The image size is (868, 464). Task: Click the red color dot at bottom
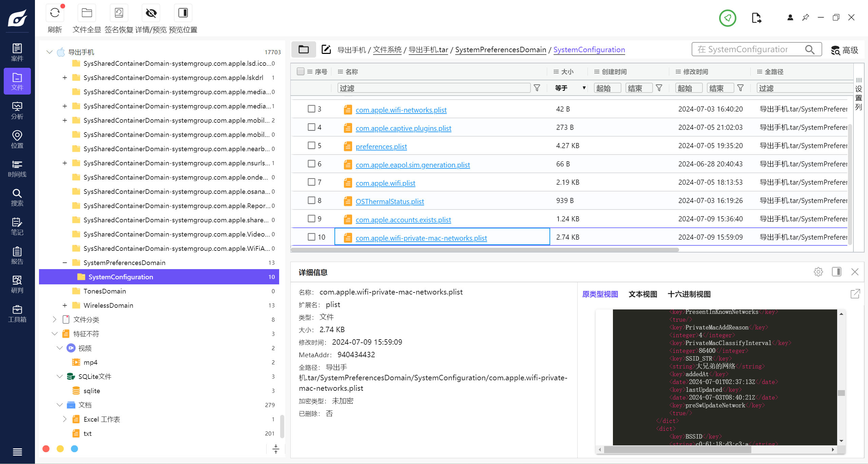point(46,449)
